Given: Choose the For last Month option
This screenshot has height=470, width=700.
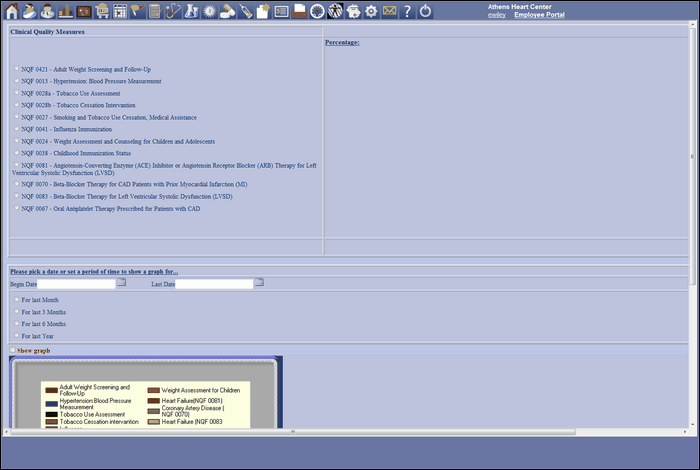Looking at the screenshot, I should [x=17, y=299].
